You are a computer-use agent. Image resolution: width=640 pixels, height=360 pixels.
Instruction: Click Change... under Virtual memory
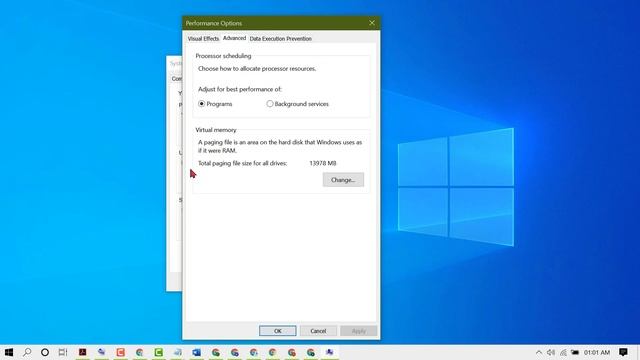click(x=343, y=180)
